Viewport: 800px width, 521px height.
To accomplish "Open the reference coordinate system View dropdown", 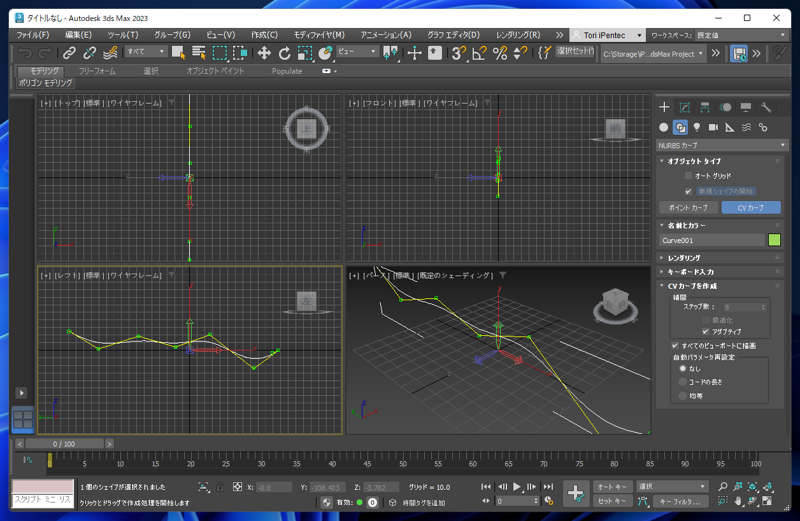I will click(x=357, y=52).
